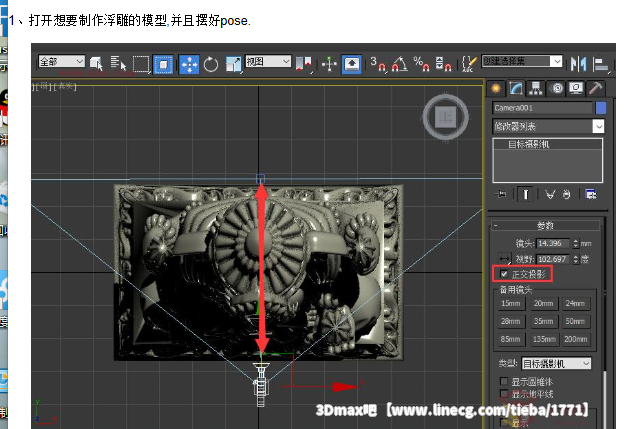The image size is (628, 429).
Task: Toggle Show End Result icon
Action: point(525,194)
